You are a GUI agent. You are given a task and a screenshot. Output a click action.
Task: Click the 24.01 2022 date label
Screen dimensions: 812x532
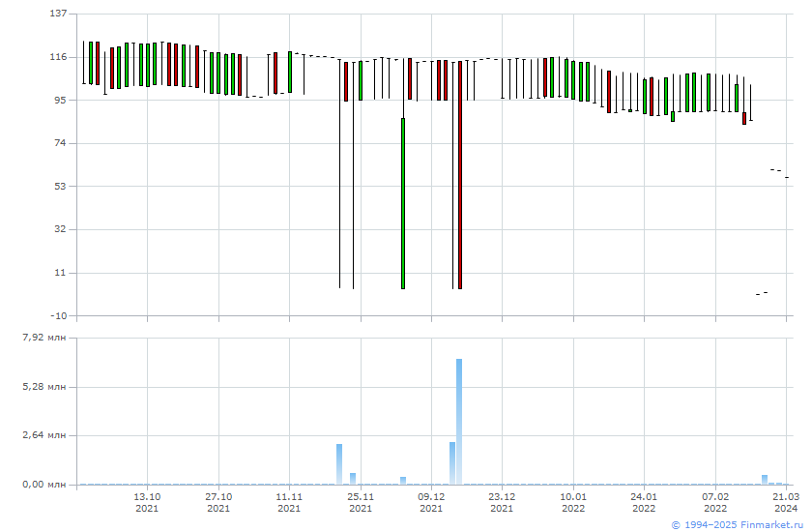point(644,502)
